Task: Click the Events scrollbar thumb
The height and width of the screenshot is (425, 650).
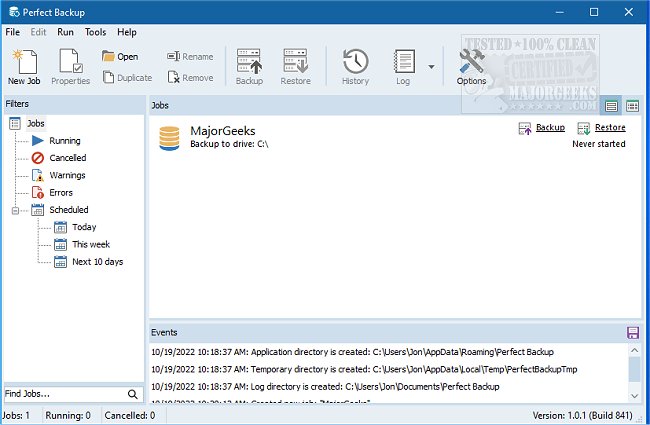Action: pyautogui.click(x=634, y=369)
